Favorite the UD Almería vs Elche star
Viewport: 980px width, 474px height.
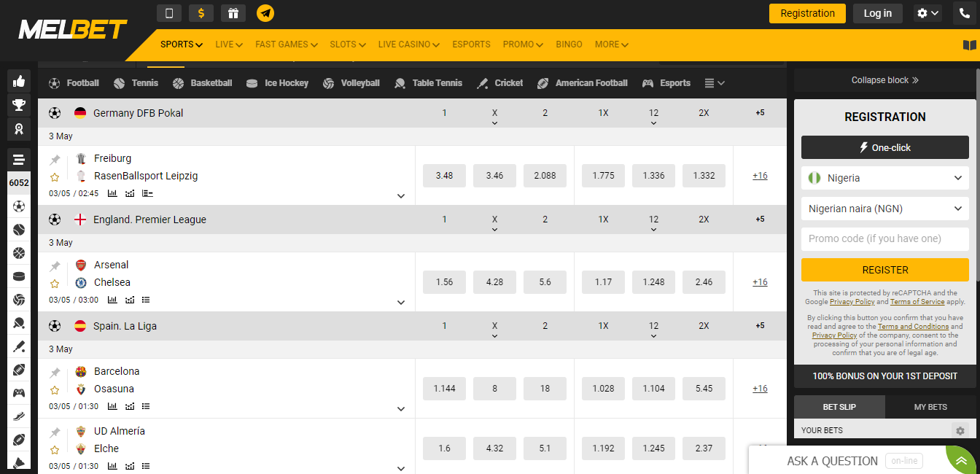tap(55, 450)
